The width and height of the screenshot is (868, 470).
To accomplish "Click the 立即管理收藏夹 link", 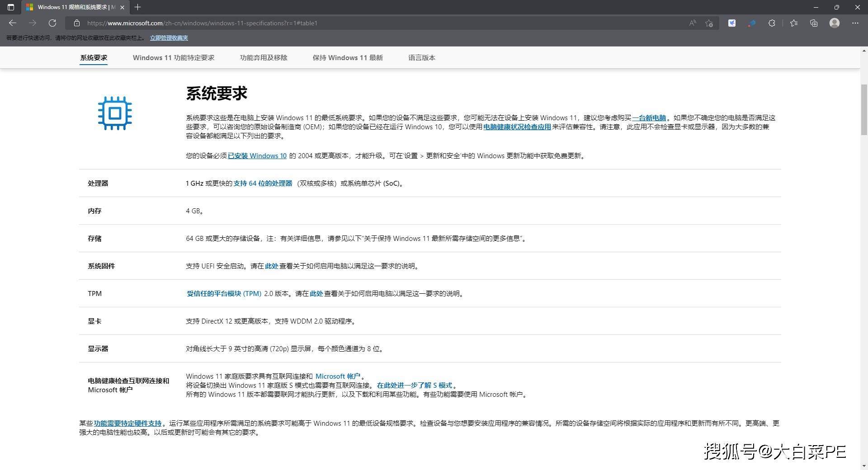I will click(x=169, y=38).
